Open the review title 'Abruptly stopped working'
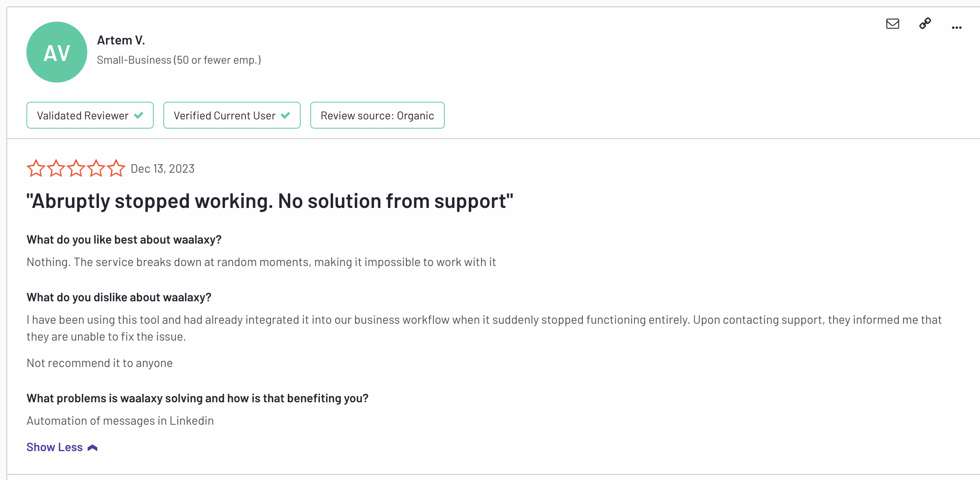 click(x=270, y=201)
